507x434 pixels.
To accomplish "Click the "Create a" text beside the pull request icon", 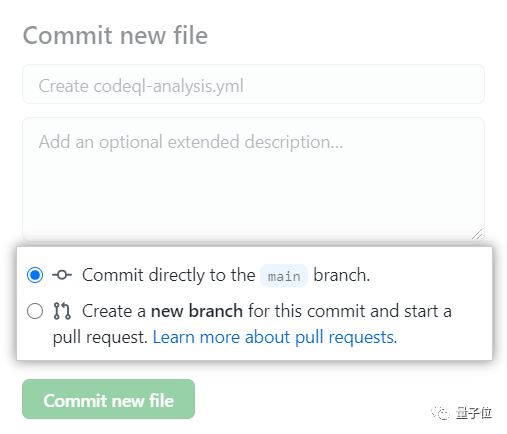I will coord(114,311).
